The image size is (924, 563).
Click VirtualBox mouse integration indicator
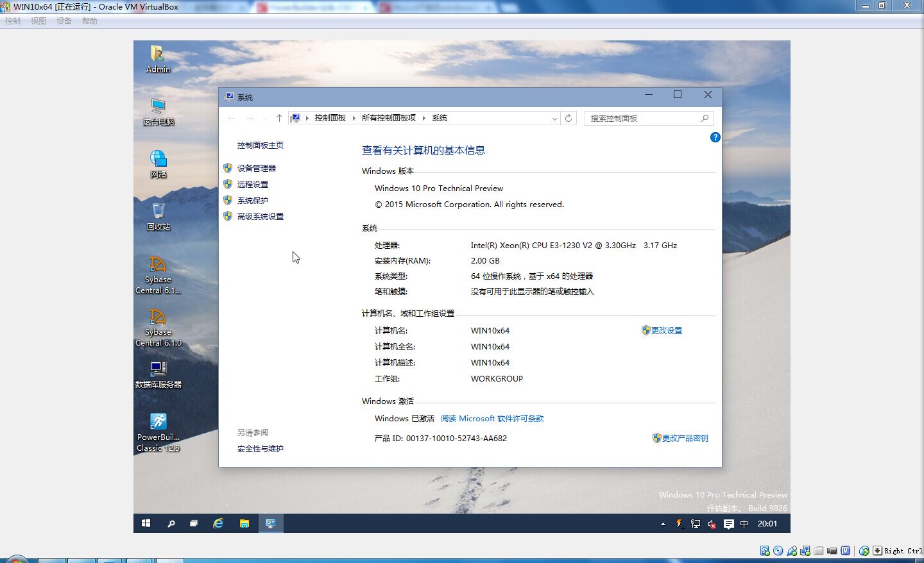864,551
